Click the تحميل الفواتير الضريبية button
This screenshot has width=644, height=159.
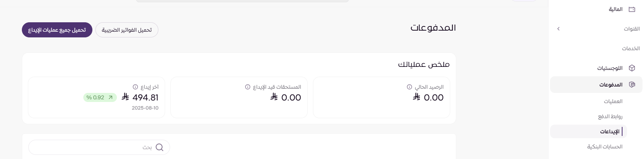(x=127, y=30)
